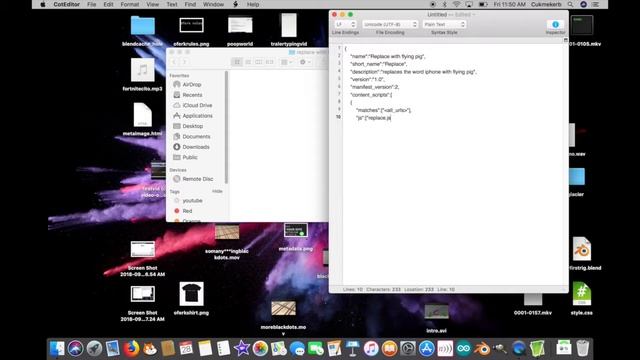Open App Store from the Dock
640x360 pixels.
(x=427, y=348)
